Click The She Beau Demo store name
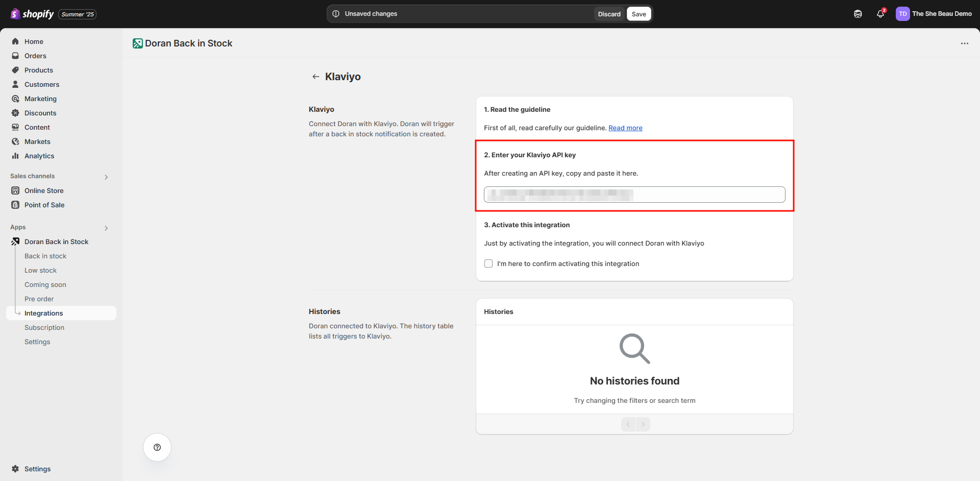Screen dimensions: 980x481 (942, 14)
